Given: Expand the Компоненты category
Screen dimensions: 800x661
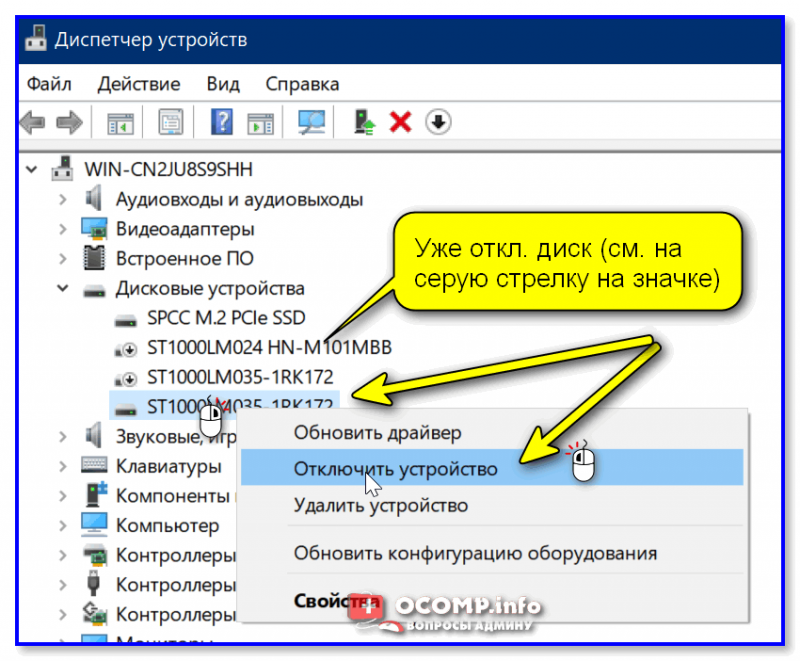Looking at the screenshot, I should point(63,496).
